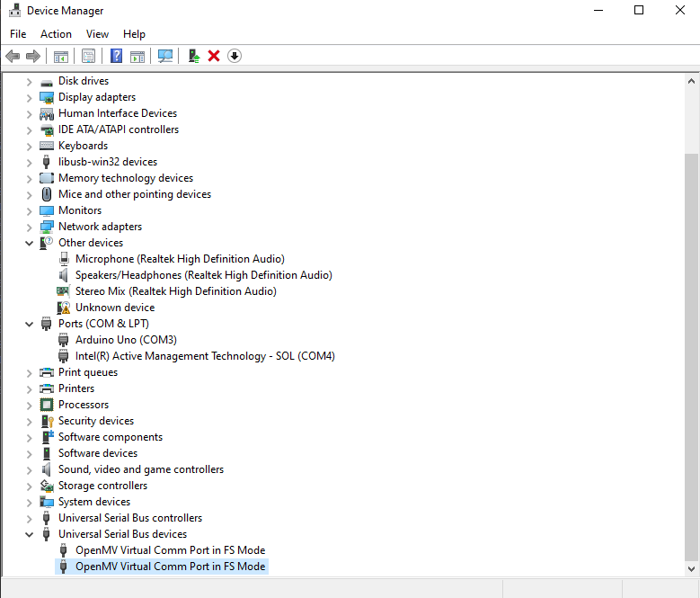The height and width of the screenshot is (598, 700).
Task: Expand Universal Serial Bus controllers node
Action: (x=29, y=519)
